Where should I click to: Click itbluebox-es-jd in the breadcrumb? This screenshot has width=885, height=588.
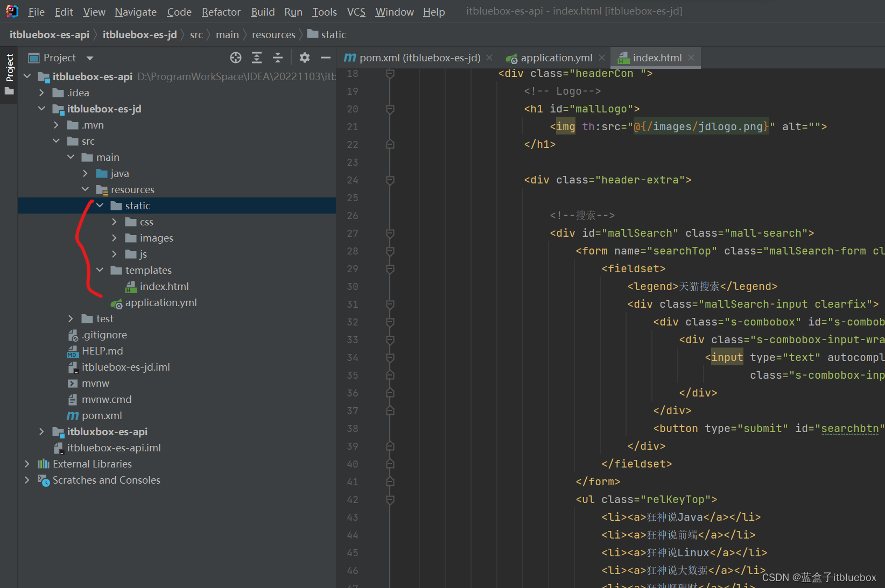click(140, 34)
